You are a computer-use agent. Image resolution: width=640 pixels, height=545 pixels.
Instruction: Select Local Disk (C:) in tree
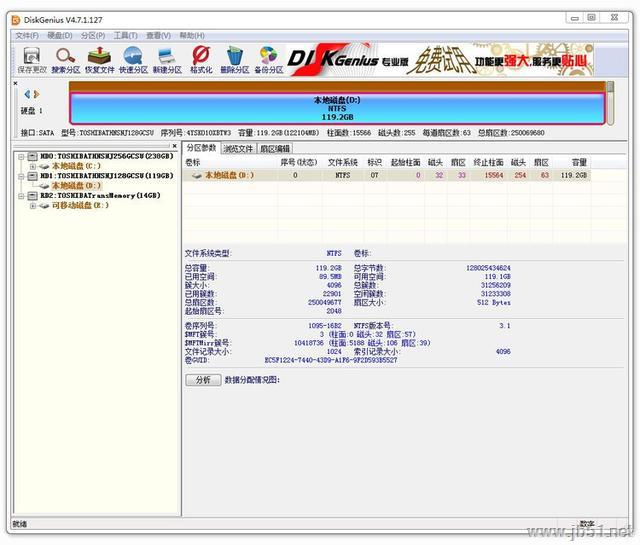[76, 166]
